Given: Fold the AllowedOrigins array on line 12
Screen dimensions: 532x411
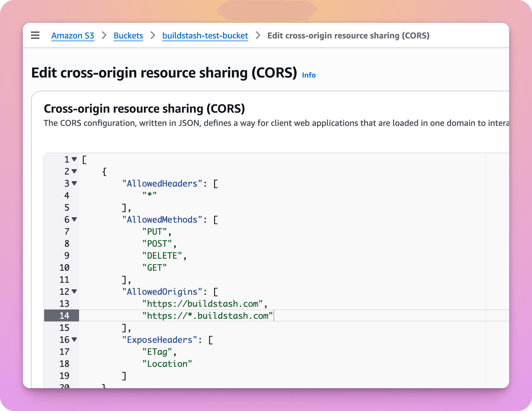Looking at the screenshot, I should pyautogui.click(x=74, y=291).
